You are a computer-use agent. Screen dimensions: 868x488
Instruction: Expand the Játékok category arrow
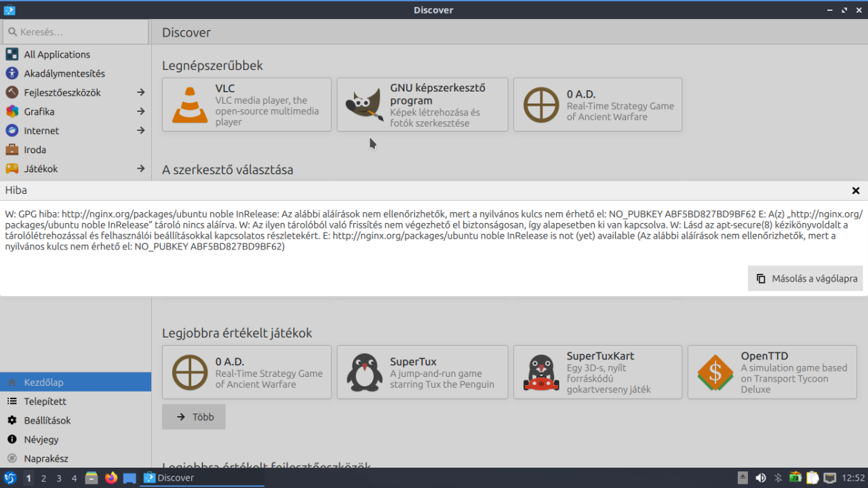(x=140, y=168)
